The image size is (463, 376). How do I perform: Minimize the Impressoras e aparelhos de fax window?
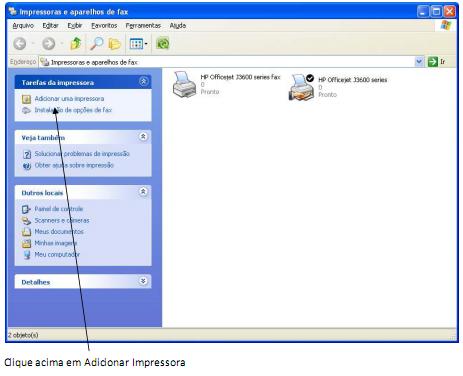pyautogui.click(x=423, y=12)
